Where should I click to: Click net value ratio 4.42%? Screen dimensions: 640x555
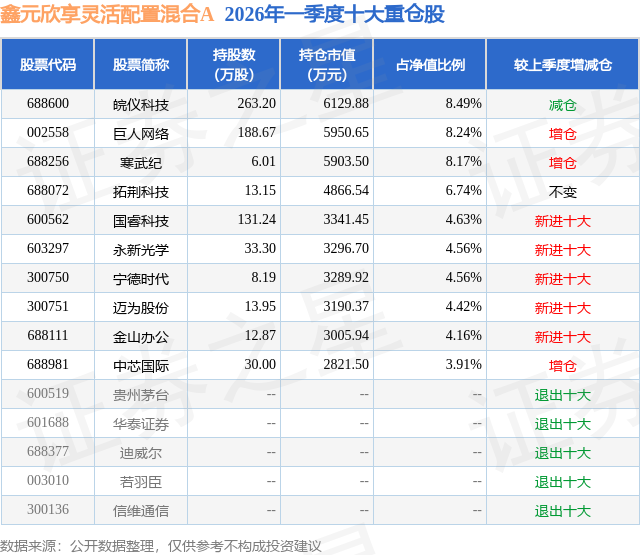(463, 306)
